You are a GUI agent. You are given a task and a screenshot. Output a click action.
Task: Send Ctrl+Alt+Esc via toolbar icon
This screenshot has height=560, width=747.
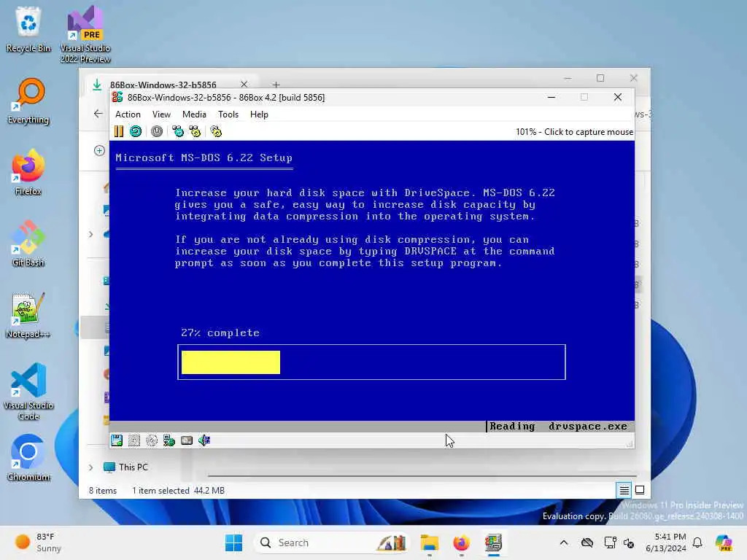coord(195,131)
